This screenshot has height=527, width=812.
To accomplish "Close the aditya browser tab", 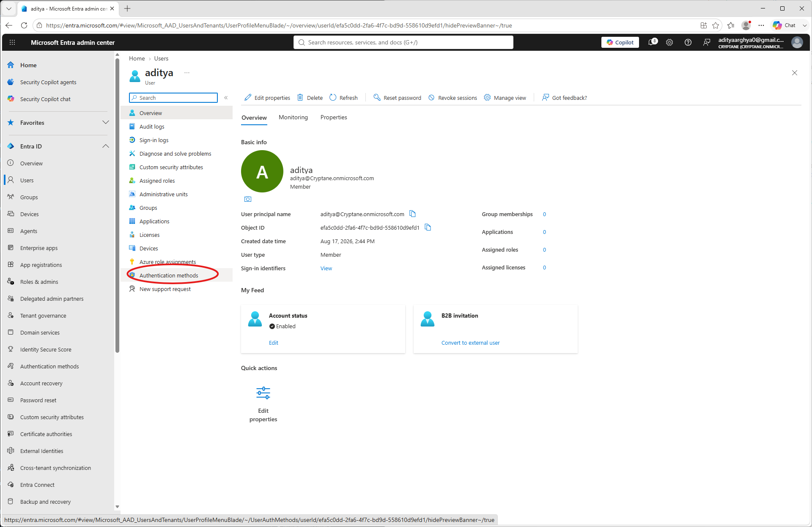I will coord(112,8).
